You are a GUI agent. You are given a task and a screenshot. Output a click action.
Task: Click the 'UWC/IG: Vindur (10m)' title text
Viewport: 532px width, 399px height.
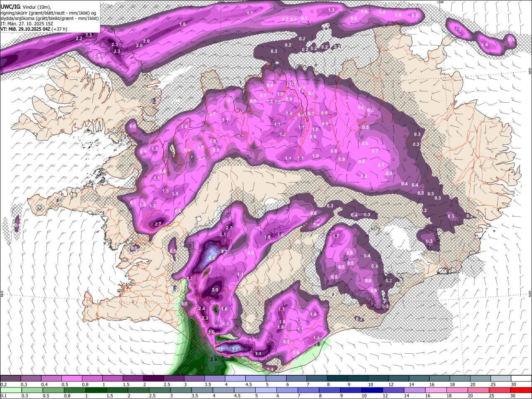[26, 7]
